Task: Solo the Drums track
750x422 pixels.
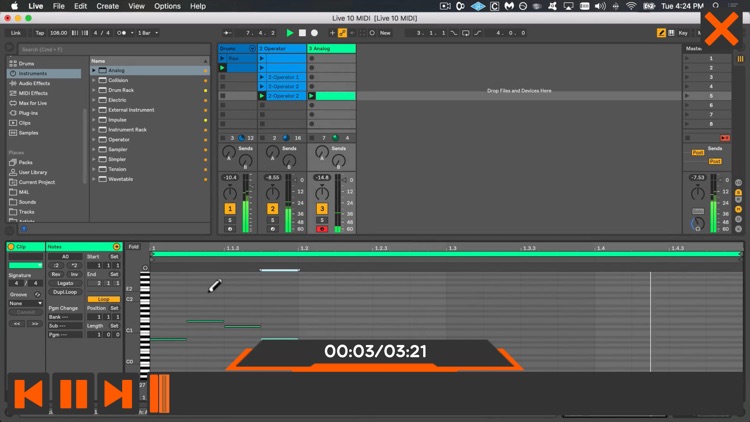Action: coord(230,220)
